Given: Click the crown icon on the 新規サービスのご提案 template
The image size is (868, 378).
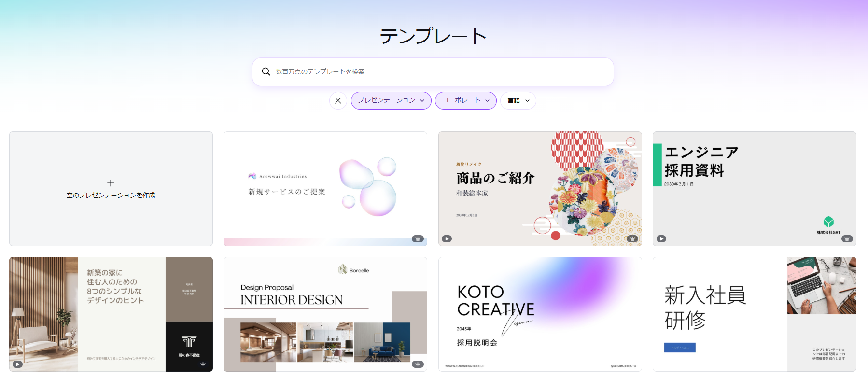Looking at the screenshot, I should 418,238.
